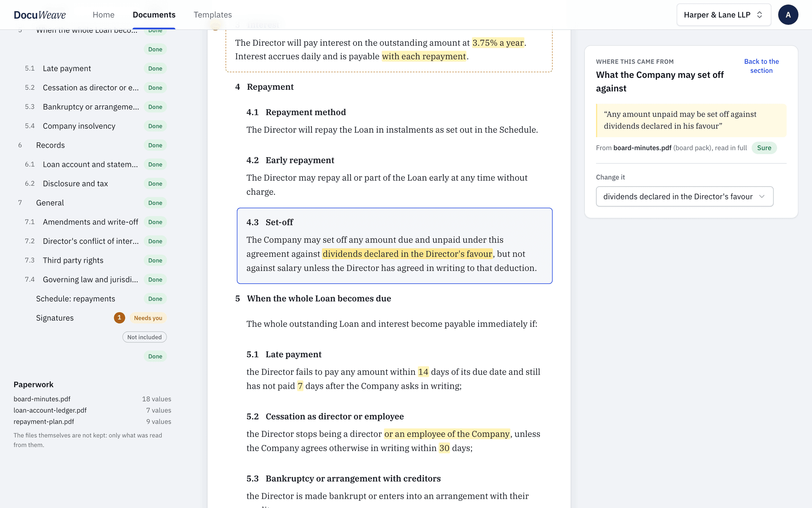This screenshot has height=508, width=812.
Task: Click repayment-plan.pdf in the Paperwork list
Action: pyautogui.click(x=44, y=422)
